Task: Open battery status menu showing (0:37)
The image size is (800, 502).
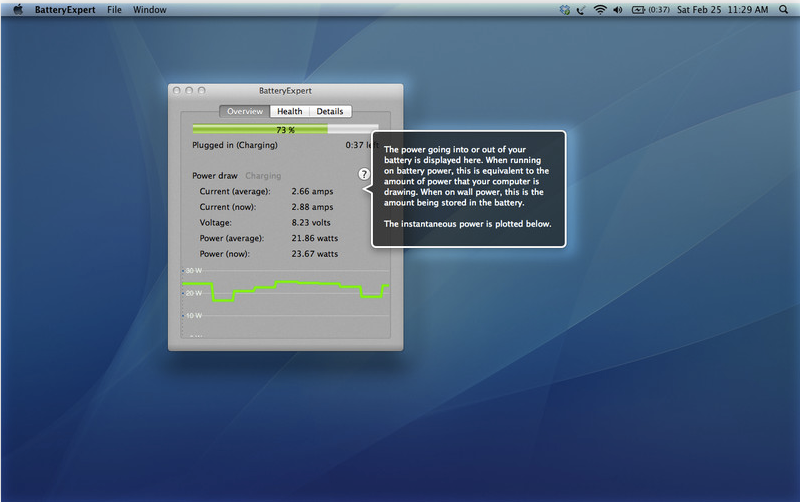Action: pyautogui.click(x=651, y=10)
